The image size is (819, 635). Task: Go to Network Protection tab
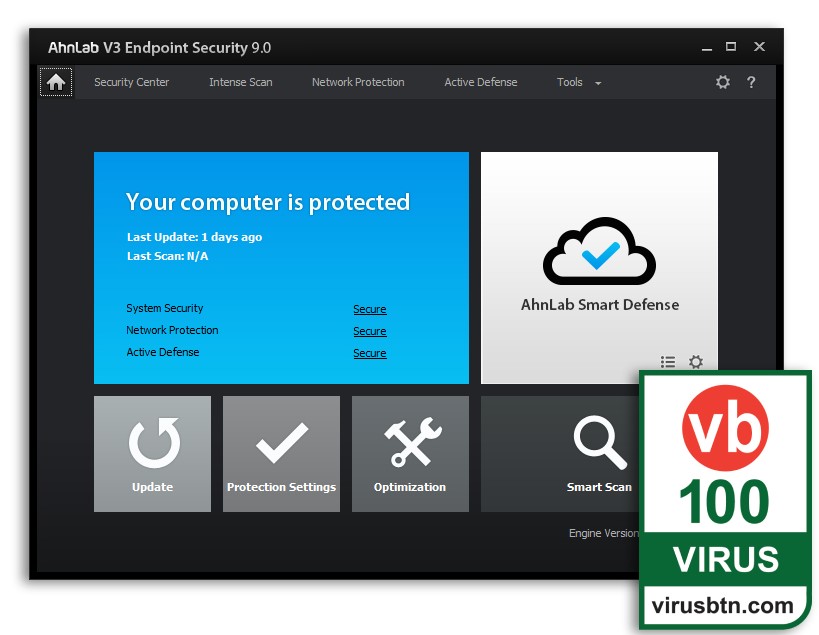click(x=358, y=82)
